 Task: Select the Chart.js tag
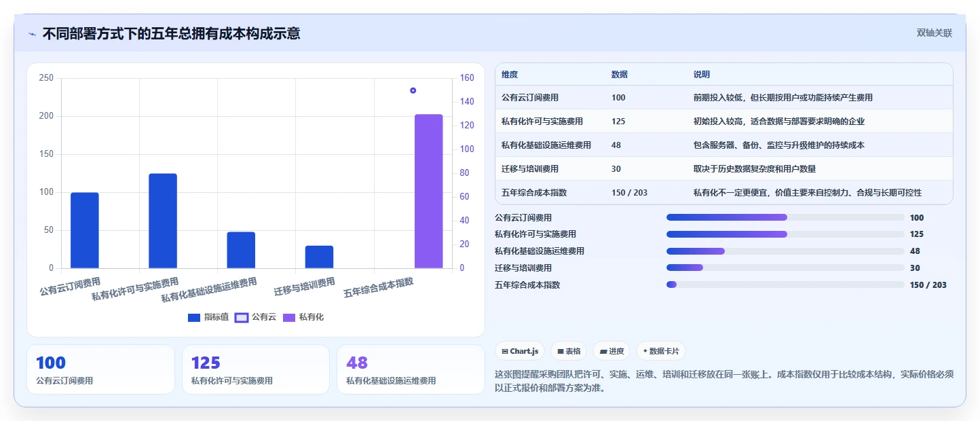520,351
